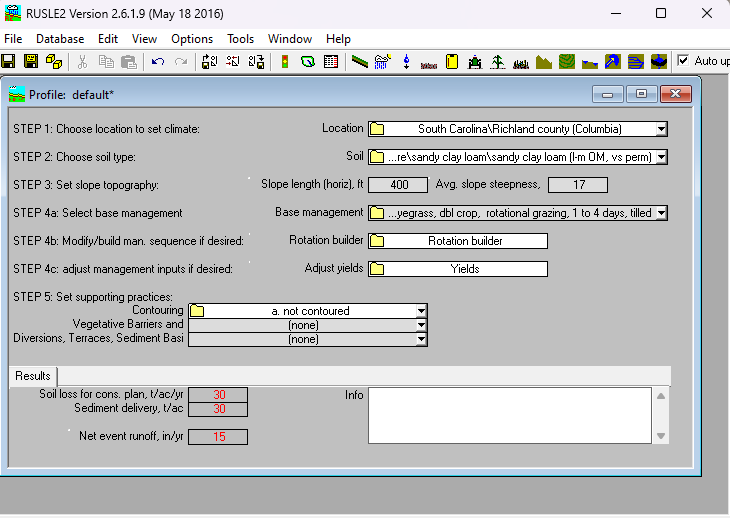Open the Tools menu
The height and width of the screenshot is (518, 730).
[x=240, y=39]
